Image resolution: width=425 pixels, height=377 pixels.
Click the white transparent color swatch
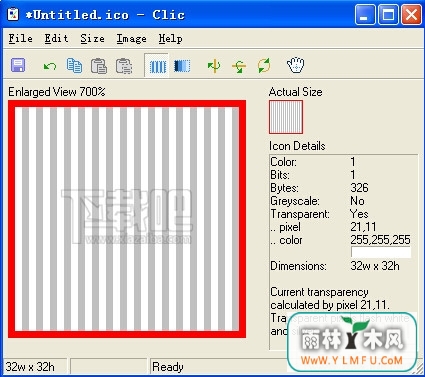(x=381, y=252)
